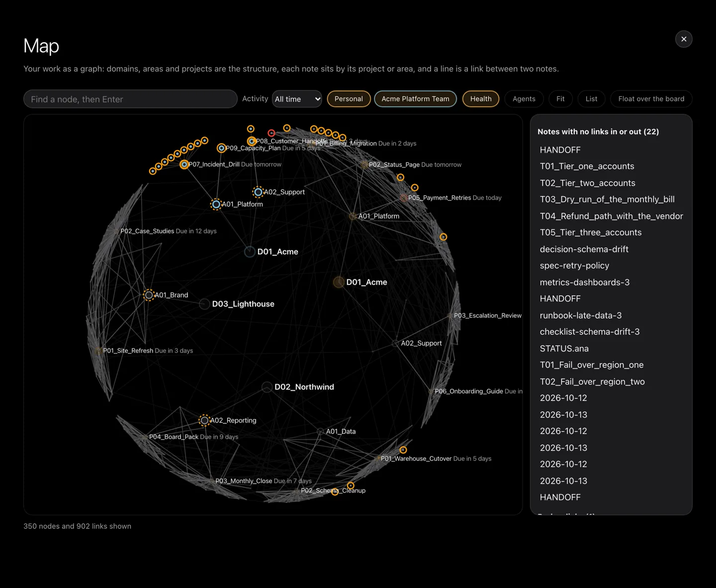
Task: Click the A01_Data area node
Action: [320, 431]
